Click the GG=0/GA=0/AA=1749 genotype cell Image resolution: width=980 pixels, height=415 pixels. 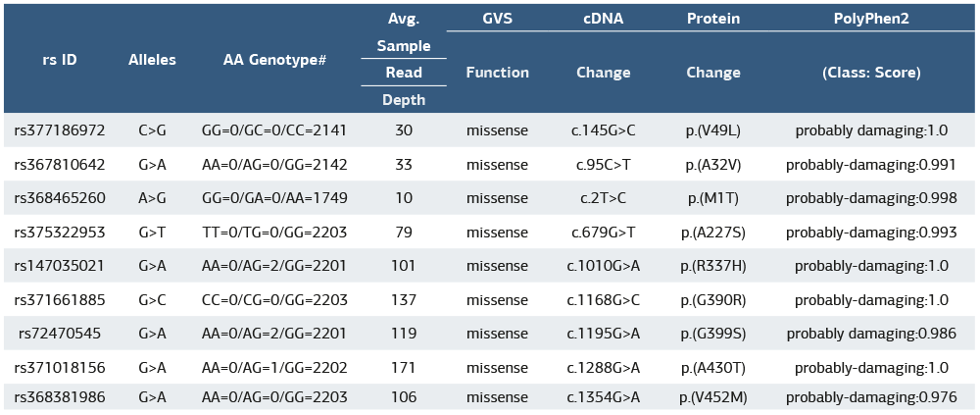point(274,197)
